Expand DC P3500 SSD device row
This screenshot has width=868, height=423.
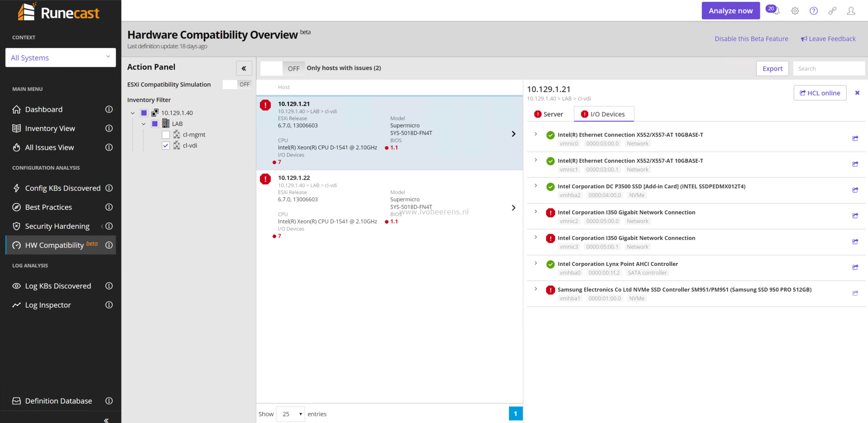click(x=536, y=185)
